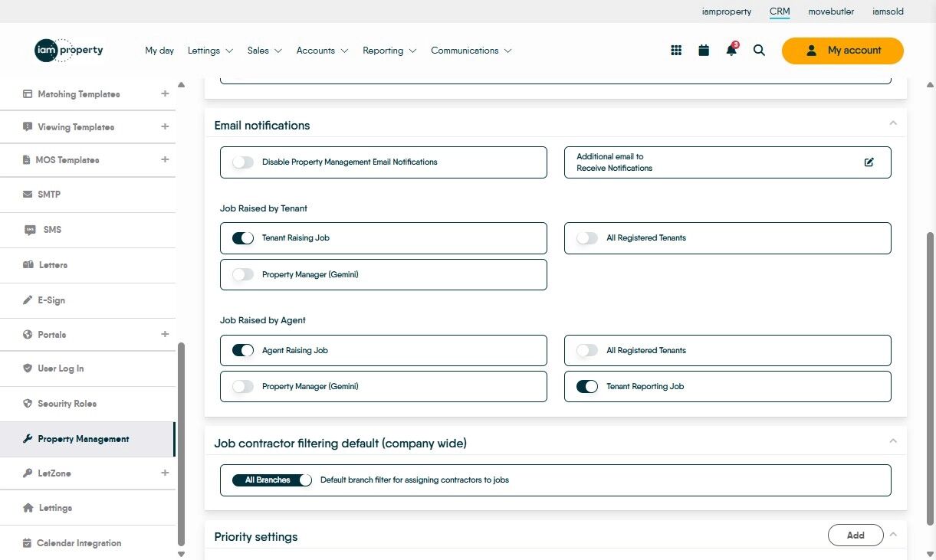Screen dimensions: 936x560
Task: Open the My day menu item
Action: coord(159,51)
